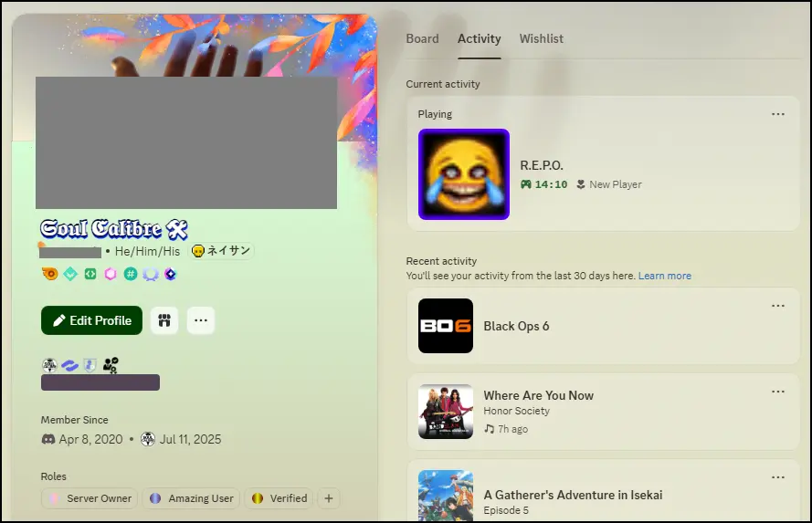
Task: Switch to the Board tab
Action: 423,39
